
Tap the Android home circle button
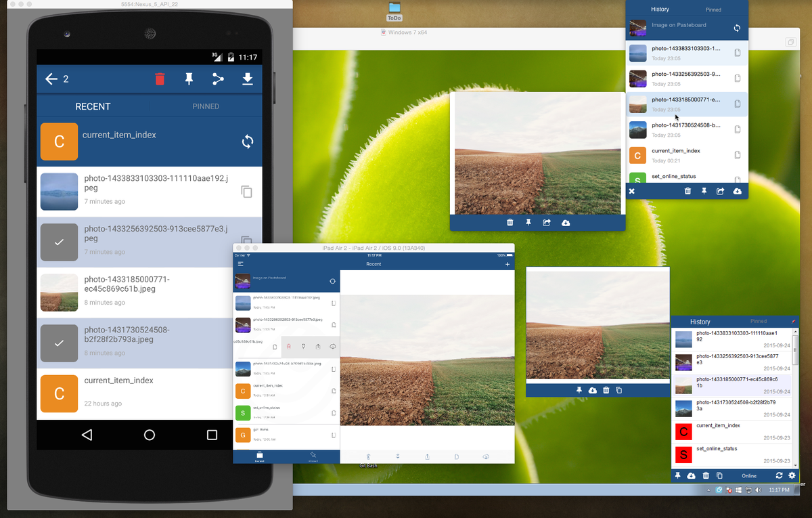click(x=150, y=435)
